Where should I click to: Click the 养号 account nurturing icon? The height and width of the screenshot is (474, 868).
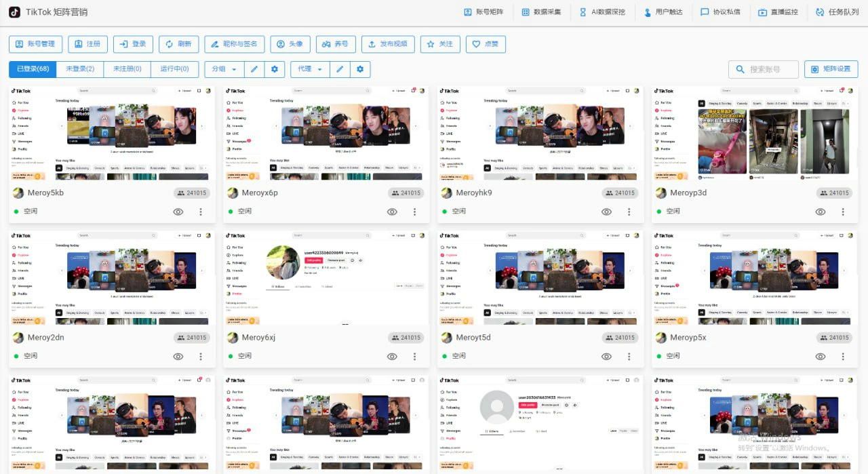tap(335, 44)
